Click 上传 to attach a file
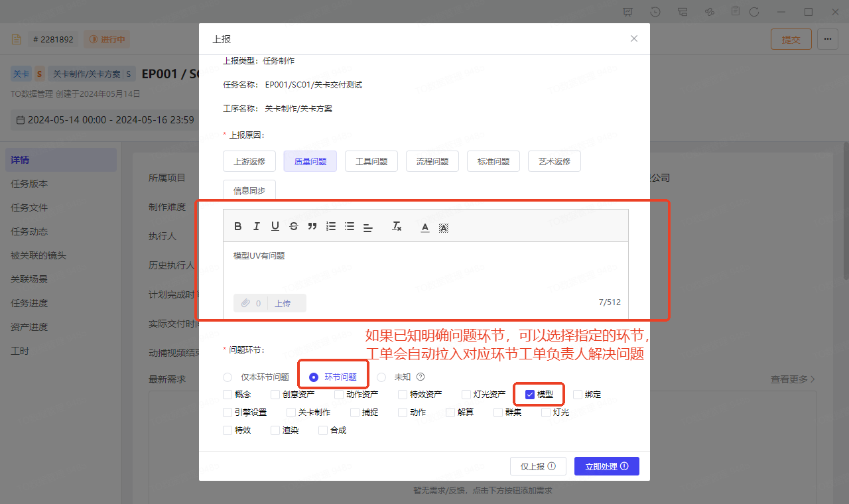Viewport: 849px width, 504px height. tap(283, 303)
